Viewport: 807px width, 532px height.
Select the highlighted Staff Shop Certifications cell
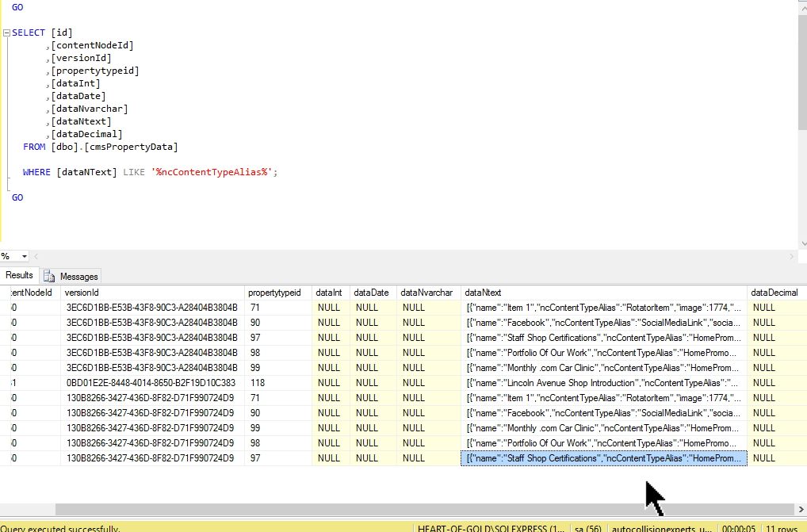[604, 458]
